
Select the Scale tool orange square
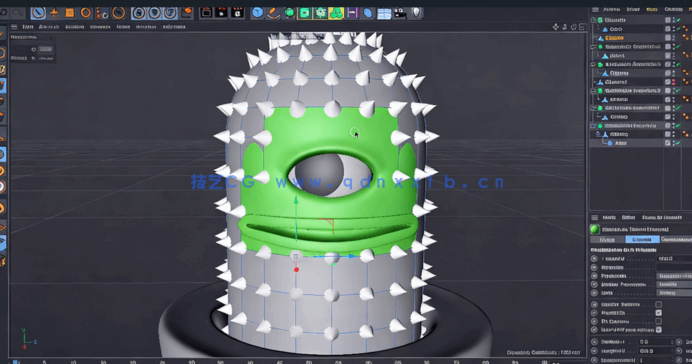70,13
